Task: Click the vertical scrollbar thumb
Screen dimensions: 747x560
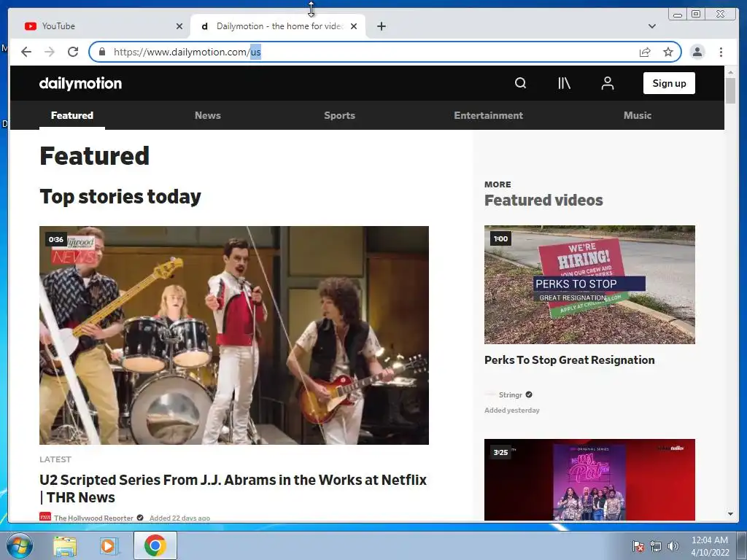Action: 730,90
